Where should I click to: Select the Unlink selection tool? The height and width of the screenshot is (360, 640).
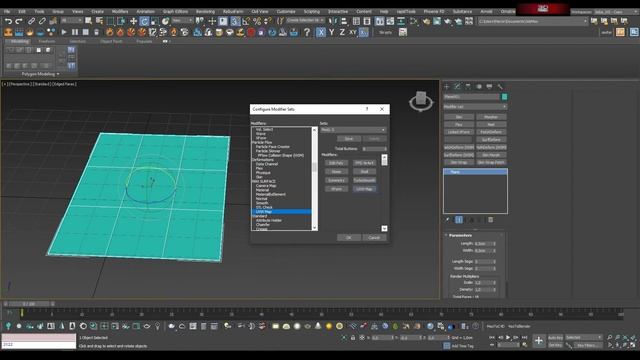[42, 21]
